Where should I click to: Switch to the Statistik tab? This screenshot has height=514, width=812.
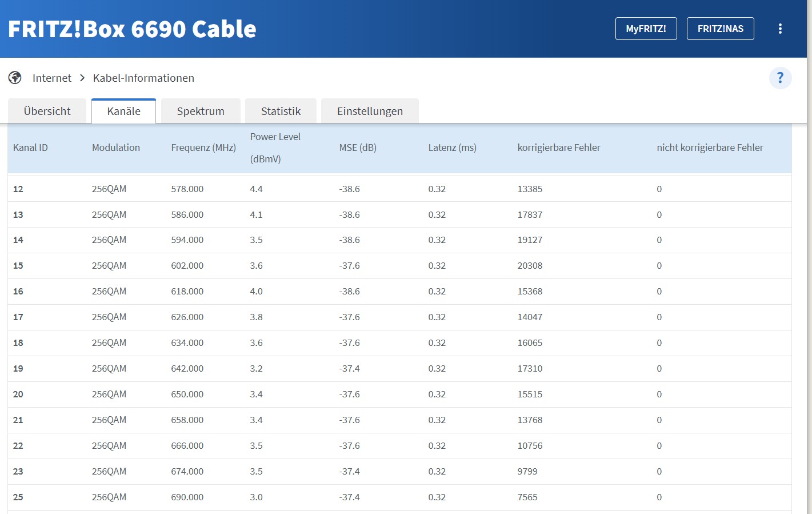click(x=281, y=111)
